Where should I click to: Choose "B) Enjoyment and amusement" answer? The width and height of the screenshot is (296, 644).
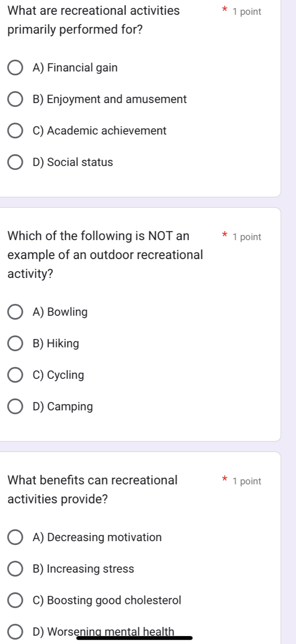15,99
